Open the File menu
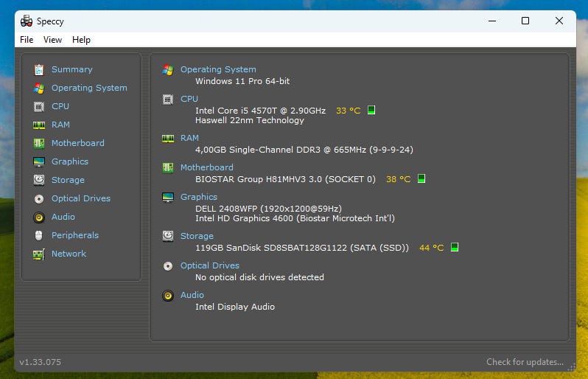The height and width of the screenshot is (379, 588). (x=27, y=40)
